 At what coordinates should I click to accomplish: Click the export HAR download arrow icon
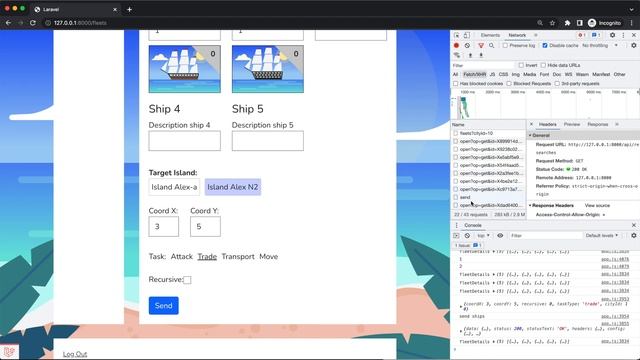pos(481,55)
